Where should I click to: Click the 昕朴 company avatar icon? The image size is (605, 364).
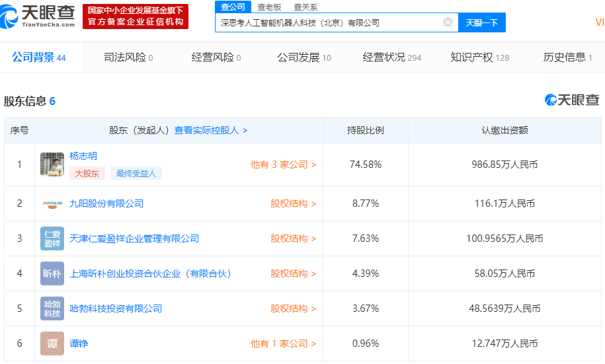(52, 273)
